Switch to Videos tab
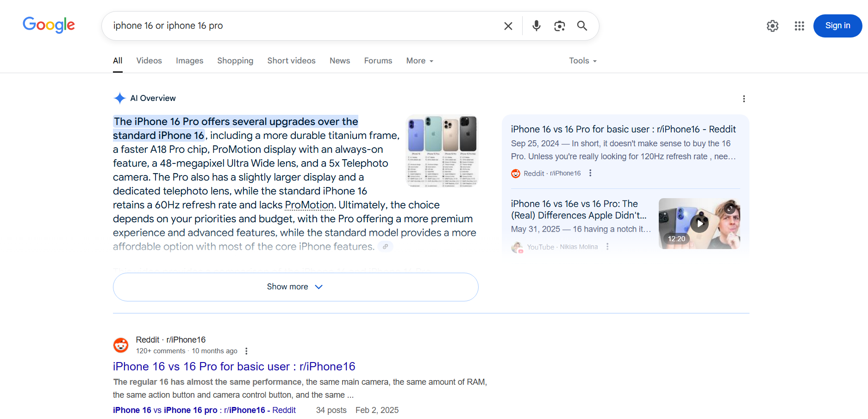The height and width of the screenshot is (419, 868). [149, 61]
